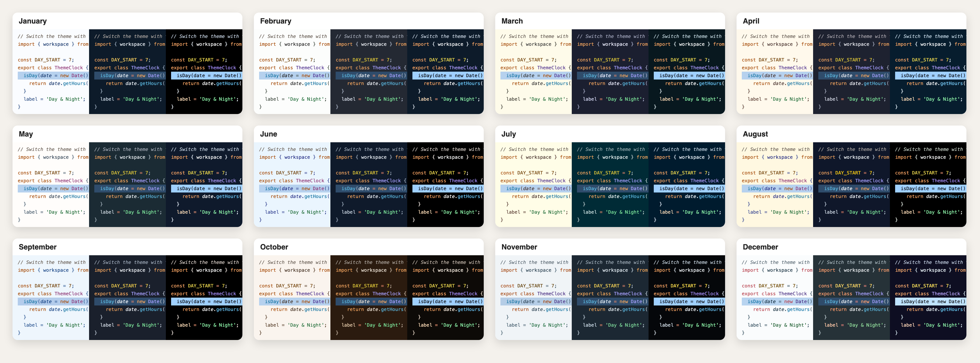
Task: Choose March's rightmost high-contrast preview
Action: coord(687,72)
